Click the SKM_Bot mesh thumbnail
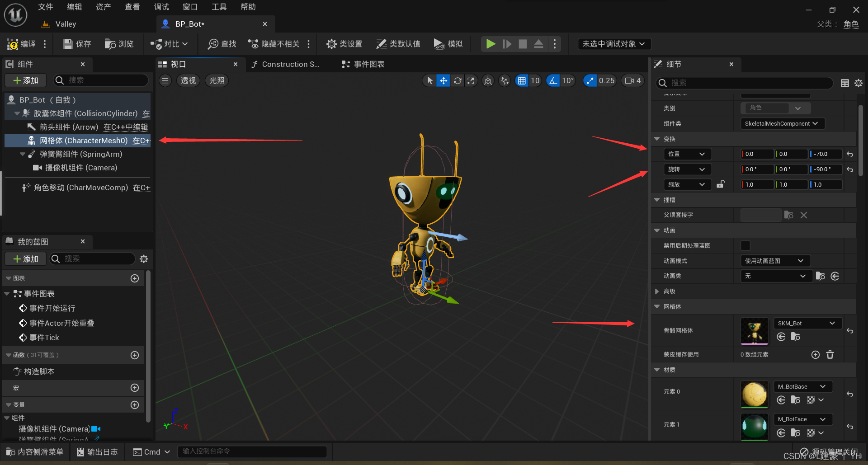This screenshot has width=868, height=465. click(x=754, y=331)
